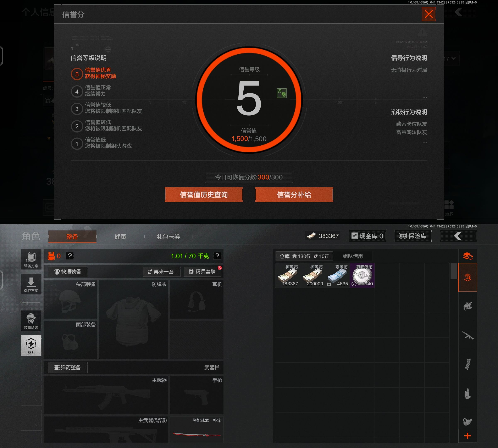Screen dimensions: 498x448
Task: Click the 信誉分补给 button
Action: coord(294,195)
